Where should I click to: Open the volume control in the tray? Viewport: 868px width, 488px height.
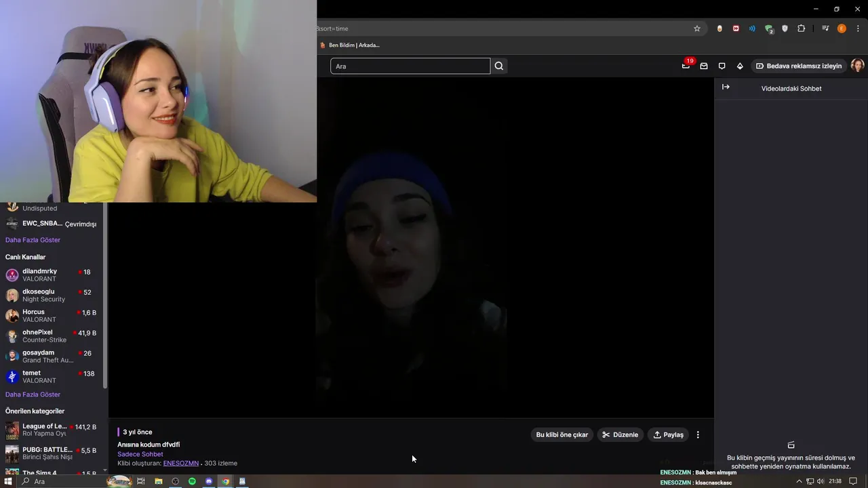(821, 481)
